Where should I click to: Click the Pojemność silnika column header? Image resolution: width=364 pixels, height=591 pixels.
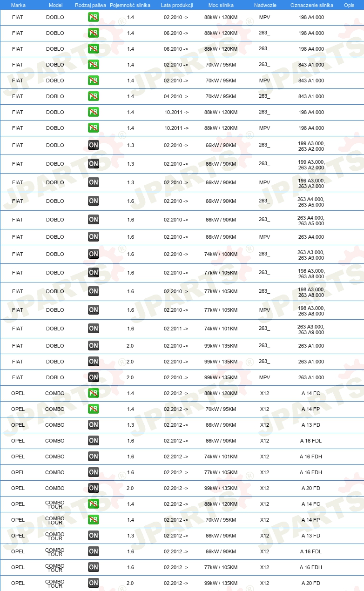130,5
